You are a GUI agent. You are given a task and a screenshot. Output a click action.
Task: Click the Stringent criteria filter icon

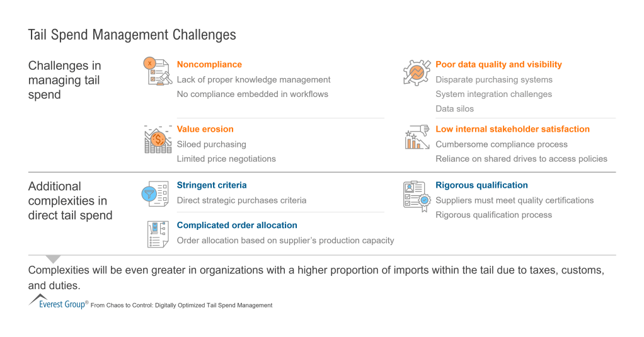(x=154, y=193)
